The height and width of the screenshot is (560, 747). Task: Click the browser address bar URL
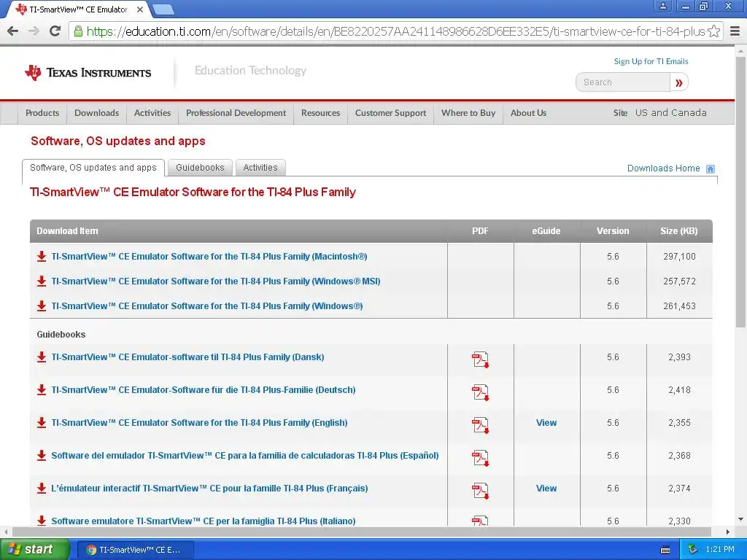click(395, 31)
